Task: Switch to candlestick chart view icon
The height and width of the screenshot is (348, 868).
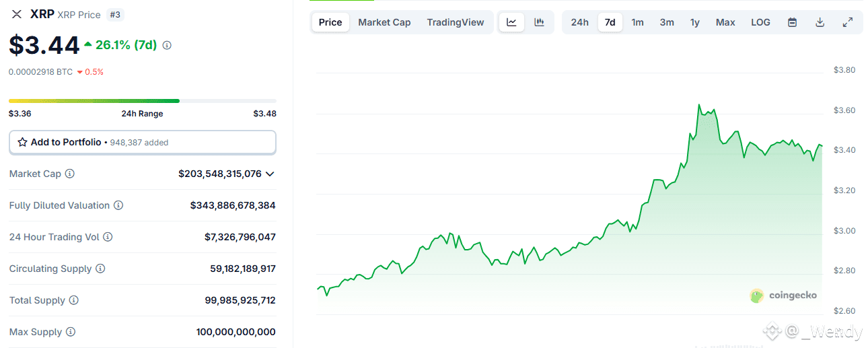Action: [539, 22]
